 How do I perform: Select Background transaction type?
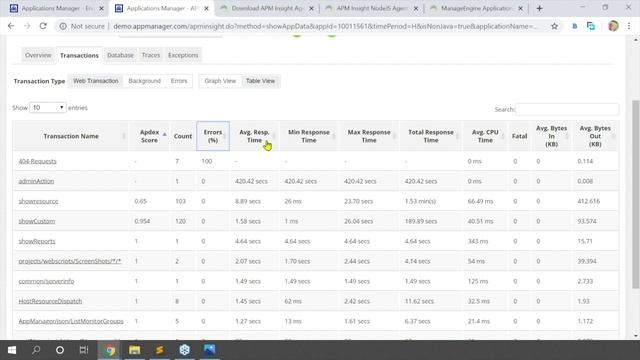144,81
